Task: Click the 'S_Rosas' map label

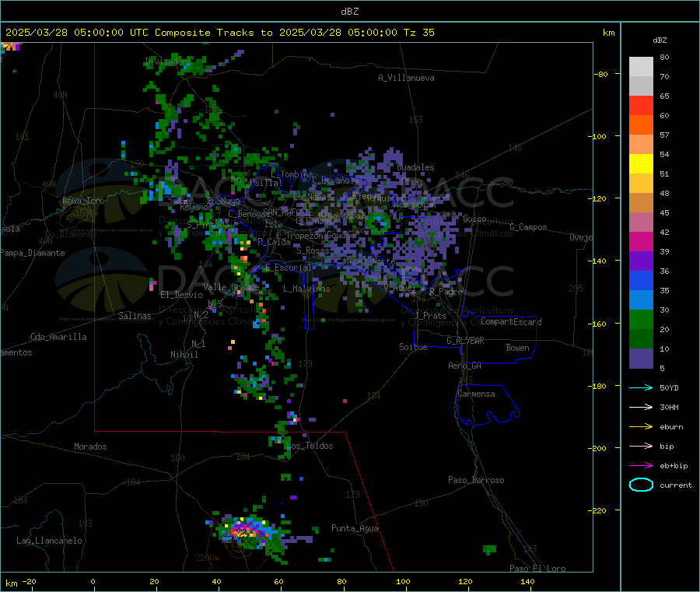Action: tap(313, 250)
